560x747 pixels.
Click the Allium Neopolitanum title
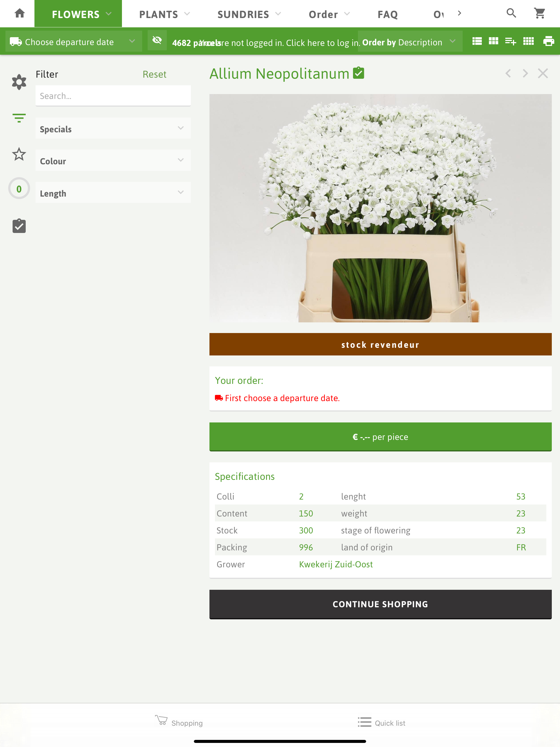(279, 74)
